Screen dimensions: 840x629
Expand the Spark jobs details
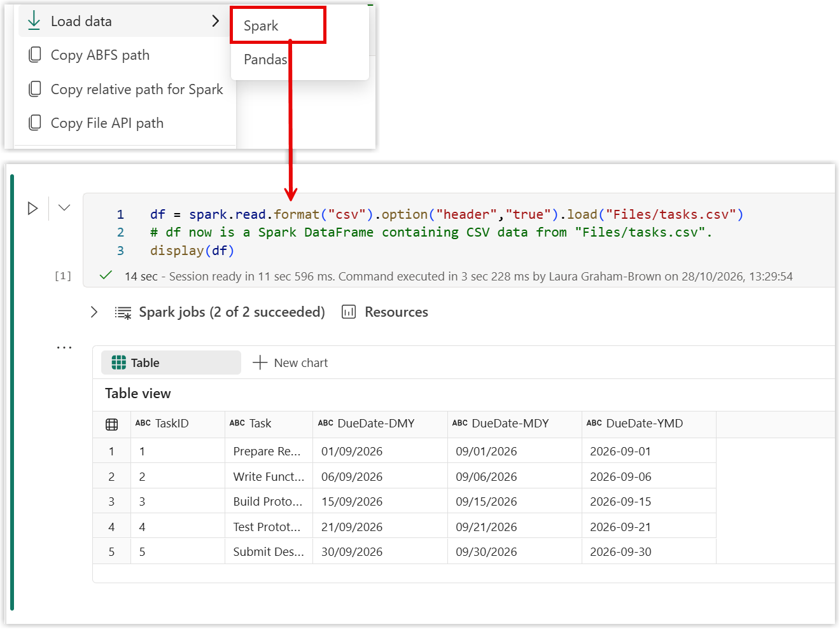(94, 312)
